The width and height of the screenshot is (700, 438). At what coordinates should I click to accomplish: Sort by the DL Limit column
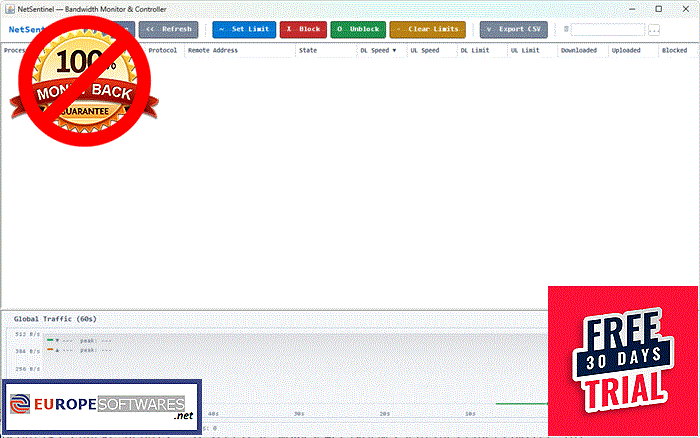click(x=475, y=50)
